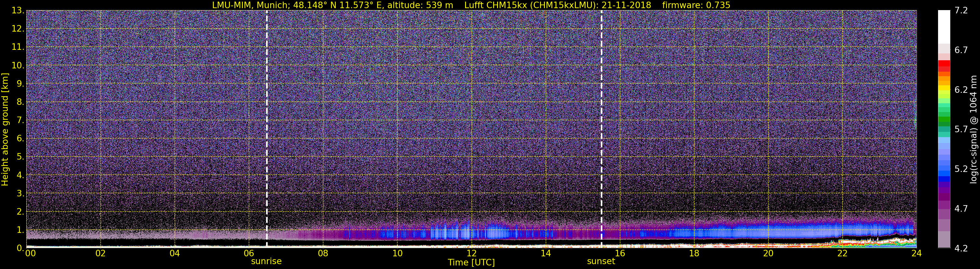Click the '04' time tick label
Viewport: 980px width, 269px height.
click(175, 253)
